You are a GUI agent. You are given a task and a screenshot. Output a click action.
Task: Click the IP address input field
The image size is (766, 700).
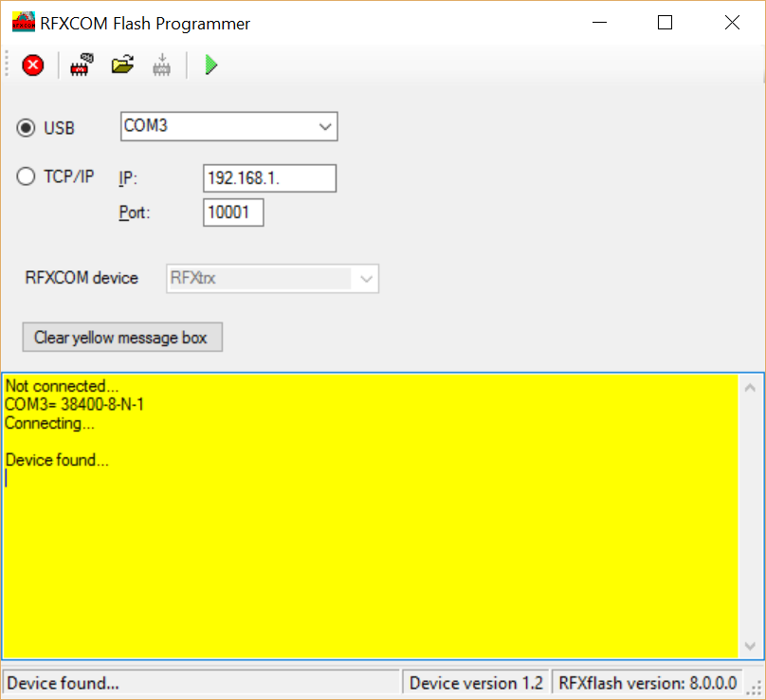[269, 178]
